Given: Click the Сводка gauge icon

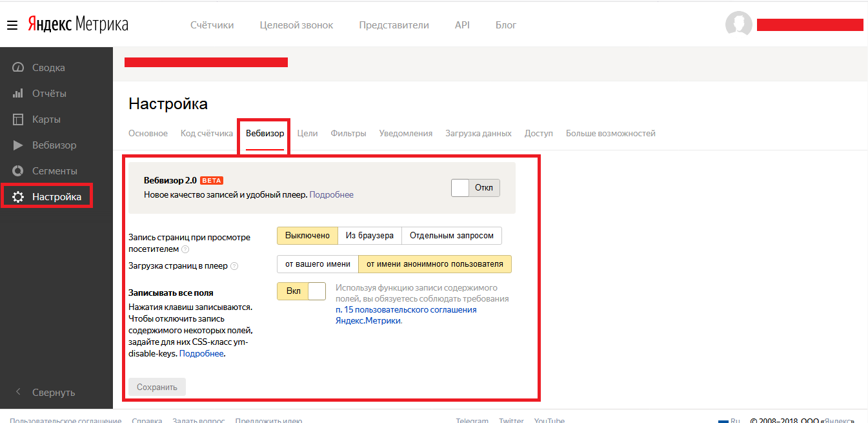Looking at the screenshot, I should (18, 68).
